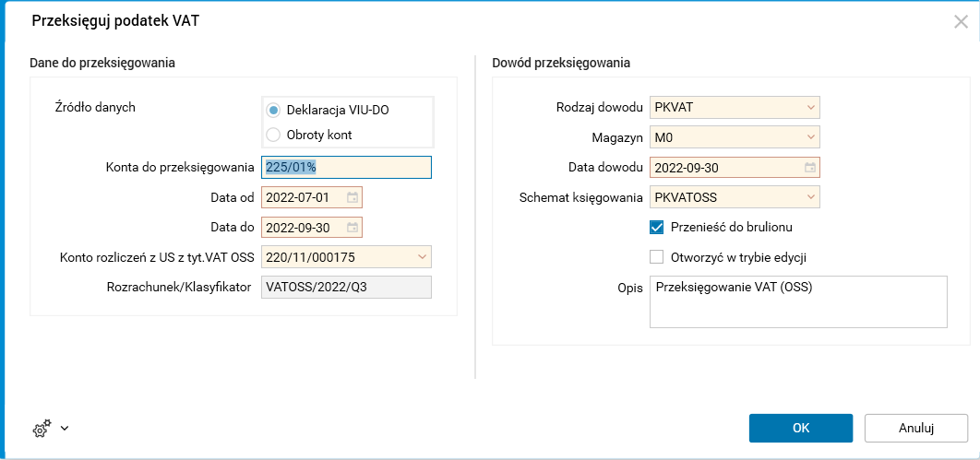The image size is (980, 460).
Task: Click the Konta do przeksięgowania field
Action: click(346, 167)
